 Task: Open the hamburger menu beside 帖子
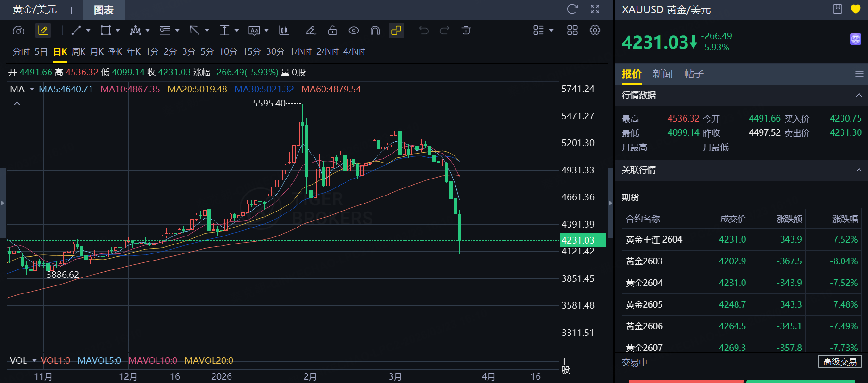[859, 74]
